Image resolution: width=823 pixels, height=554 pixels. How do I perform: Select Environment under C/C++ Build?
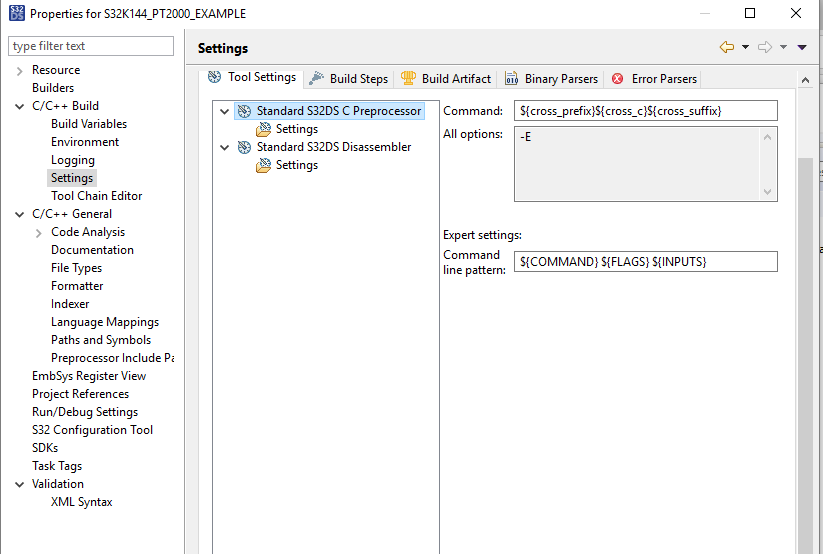[x=85, y=142]
